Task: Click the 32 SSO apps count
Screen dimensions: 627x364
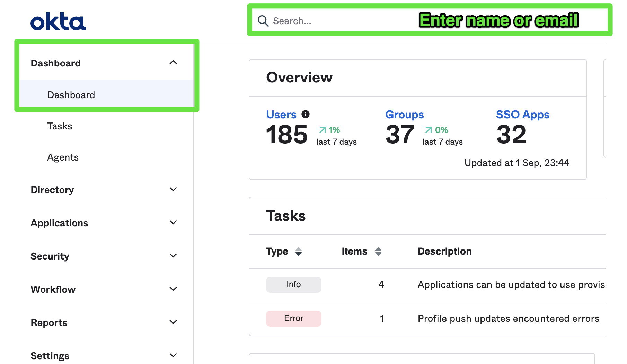Action: pyautogui.click(x=511, y=135)
